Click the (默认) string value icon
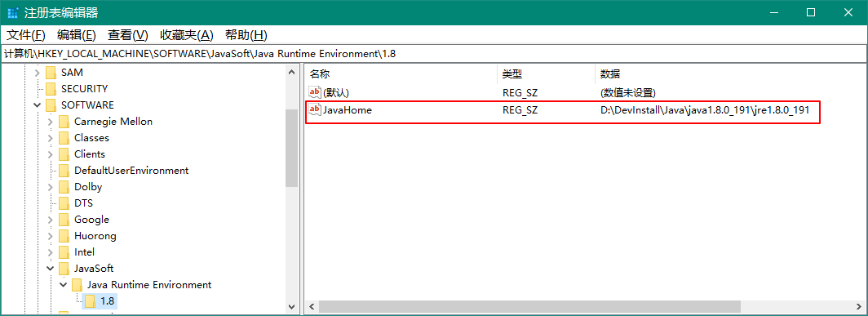This screenshot has width=868, height=316. (x=314, y=92)
